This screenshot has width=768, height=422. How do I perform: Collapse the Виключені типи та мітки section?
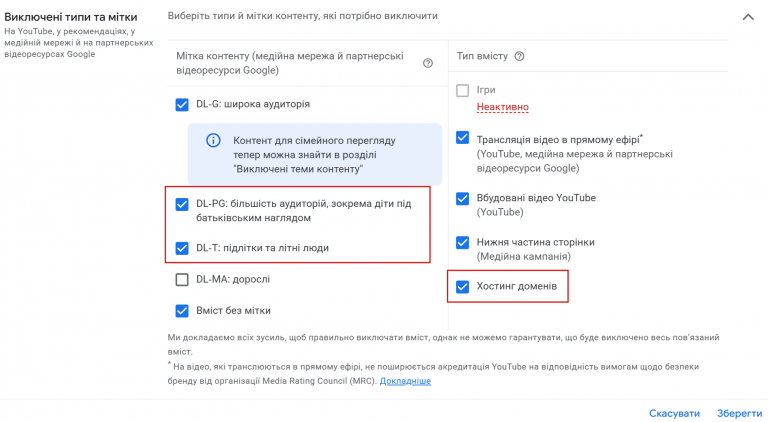(748, 17)
